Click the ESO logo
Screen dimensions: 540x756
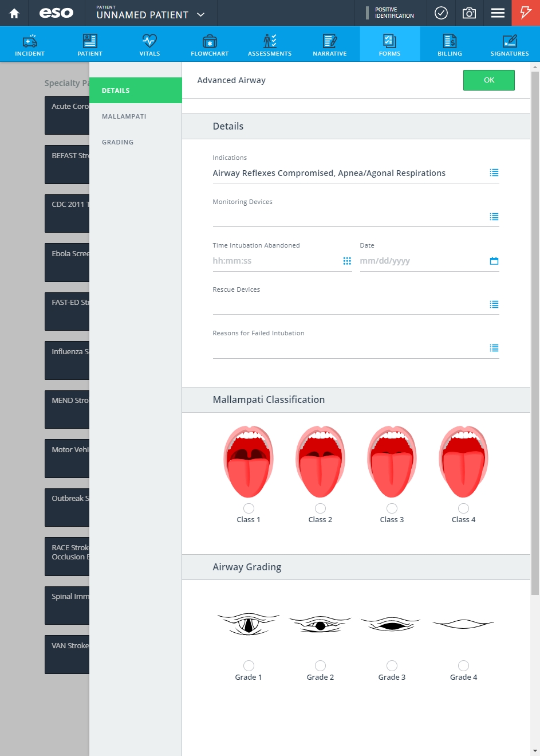pyautogui.click(x=56, y=13)
